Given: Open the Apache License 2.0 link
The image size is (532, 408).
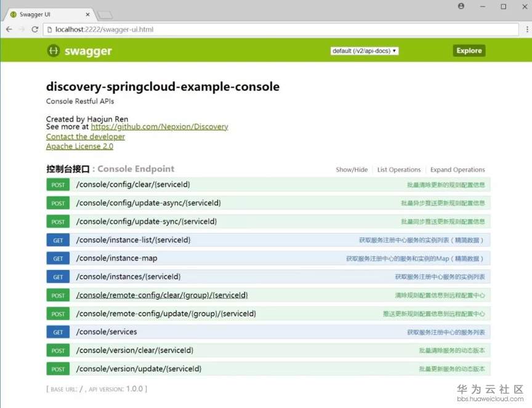Looking at the screenshot, I should point(79,147).
